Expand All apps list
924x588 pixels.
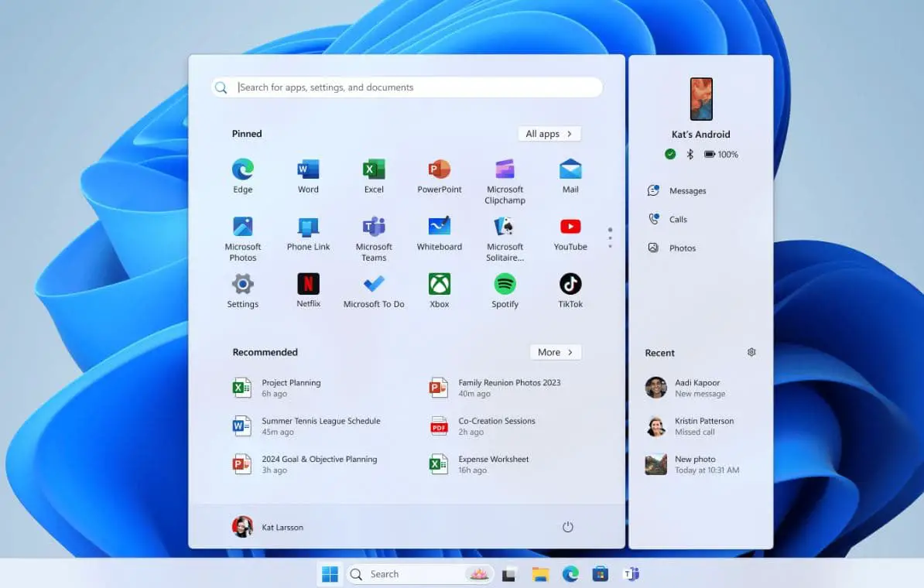point(549,133)
